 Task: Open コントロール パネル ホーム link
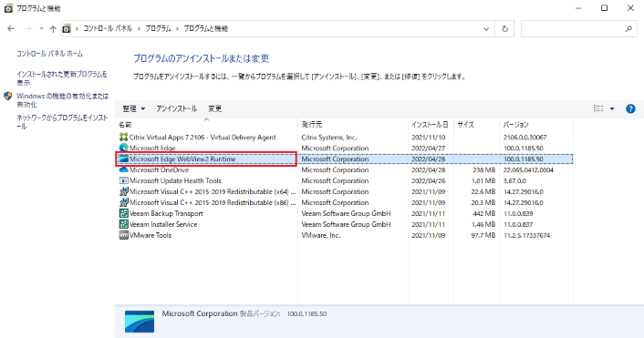49,54
